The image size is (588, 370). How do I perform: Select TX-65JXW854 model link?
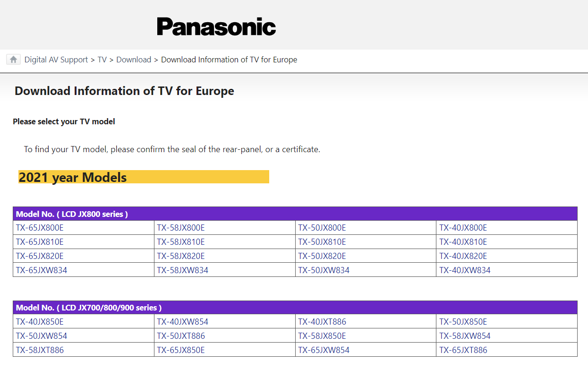click(x=324, y=350)
